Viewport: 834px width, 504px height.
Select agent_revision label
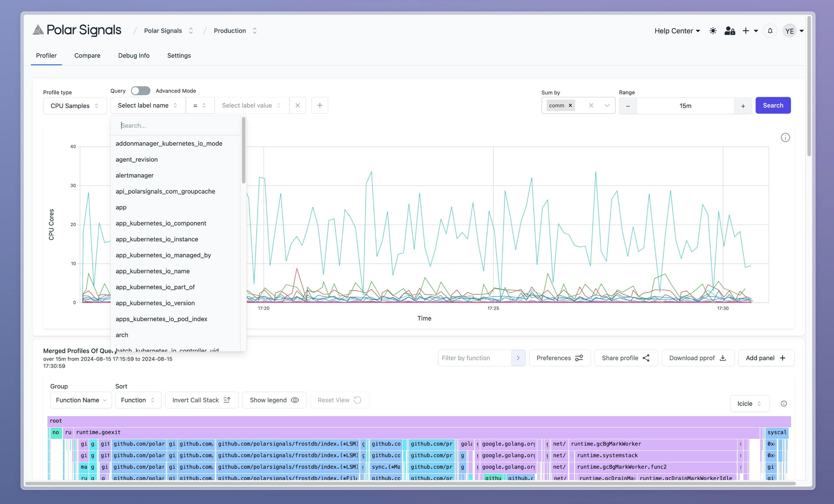point(176,159)
